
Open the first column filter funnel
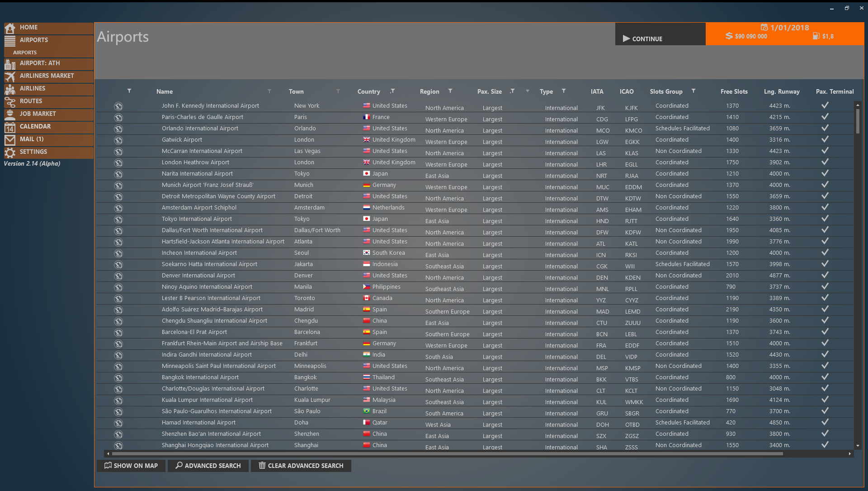[x=129, y=91]
